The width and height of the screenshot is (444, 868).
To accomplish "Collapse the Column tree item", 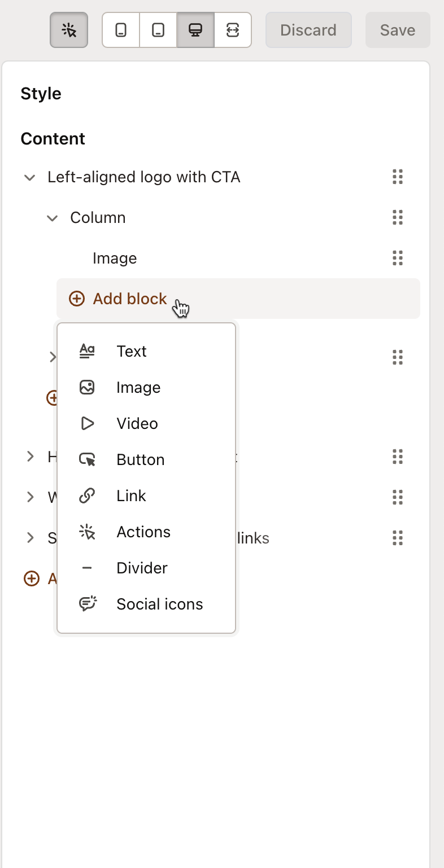I will pyautogui.click(x=52, y=217).
